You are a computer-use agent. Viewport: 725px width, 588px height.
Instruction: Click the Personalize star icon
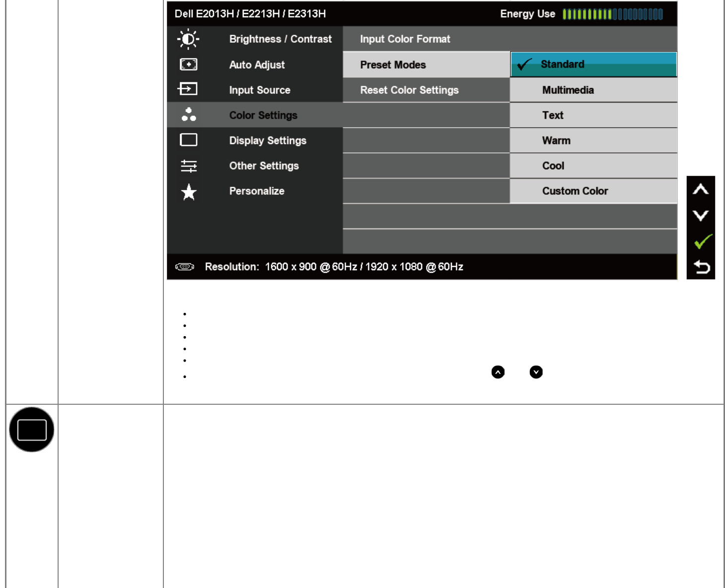[189, 192]
